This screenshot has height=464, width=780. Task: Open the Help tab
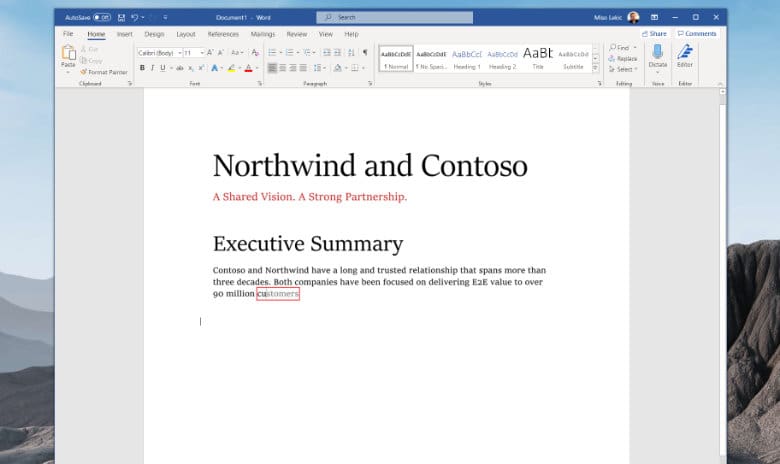(x=351, y=34)
